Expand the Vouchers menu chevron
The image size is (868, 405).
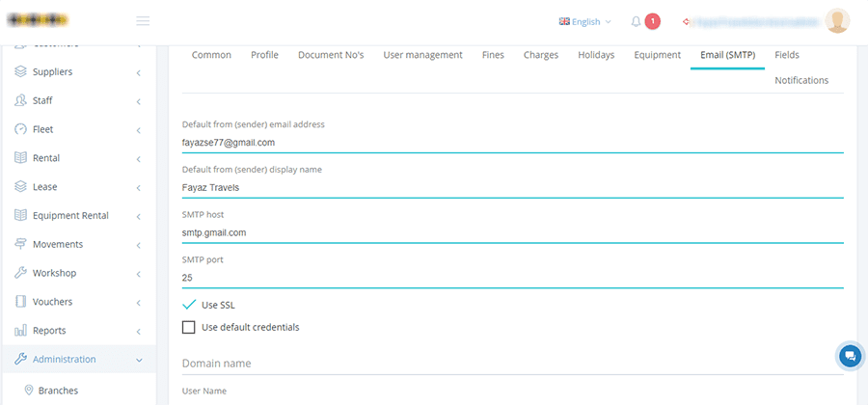138,303
